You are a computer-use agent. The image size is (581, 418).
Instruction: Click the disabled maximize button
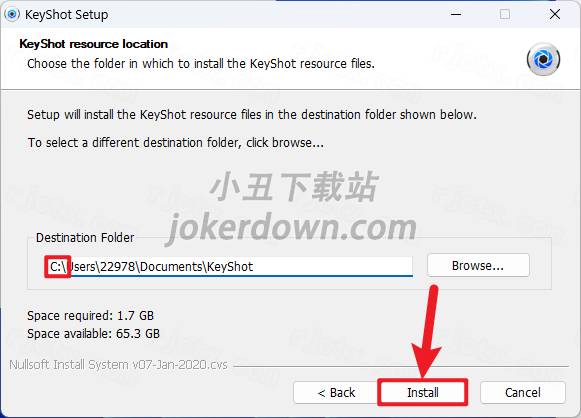point(505,14)
